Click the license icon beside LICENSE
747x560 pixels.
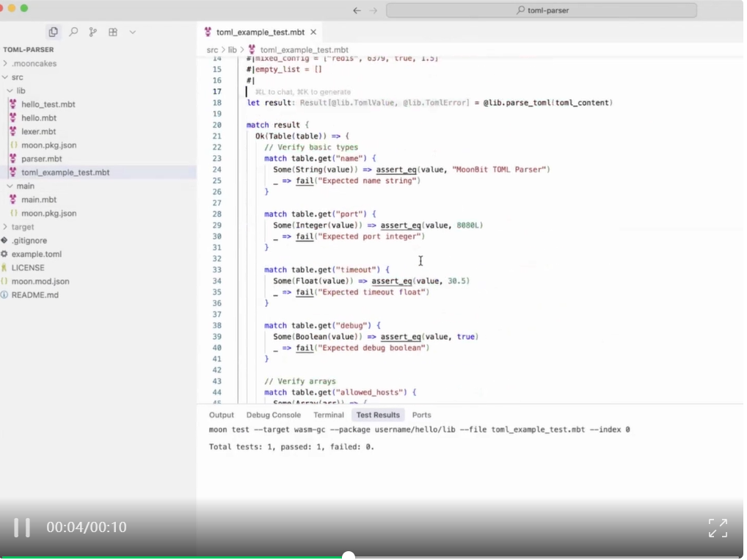click(4, 267)
